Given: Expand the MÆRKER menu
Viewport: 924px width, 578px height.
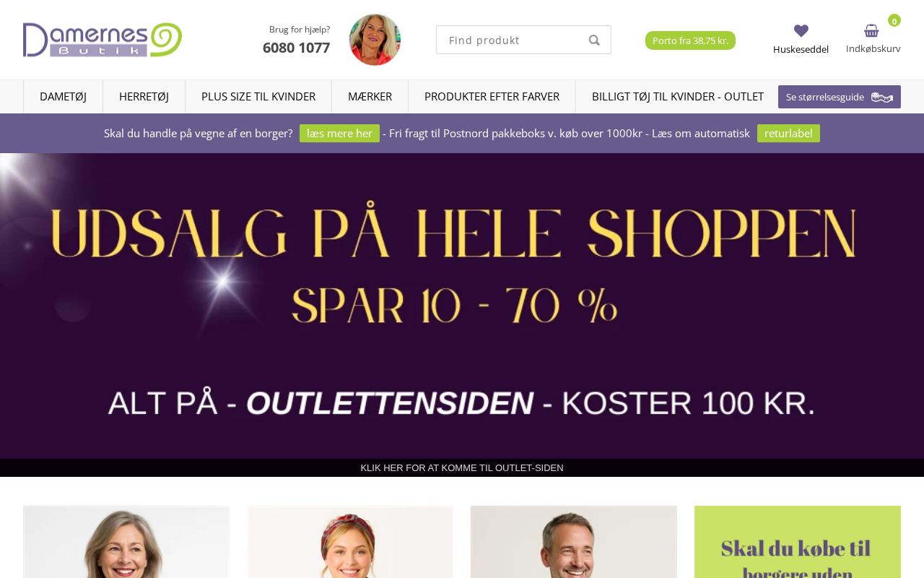Looking at the screenshot, I should click(370, 96).
